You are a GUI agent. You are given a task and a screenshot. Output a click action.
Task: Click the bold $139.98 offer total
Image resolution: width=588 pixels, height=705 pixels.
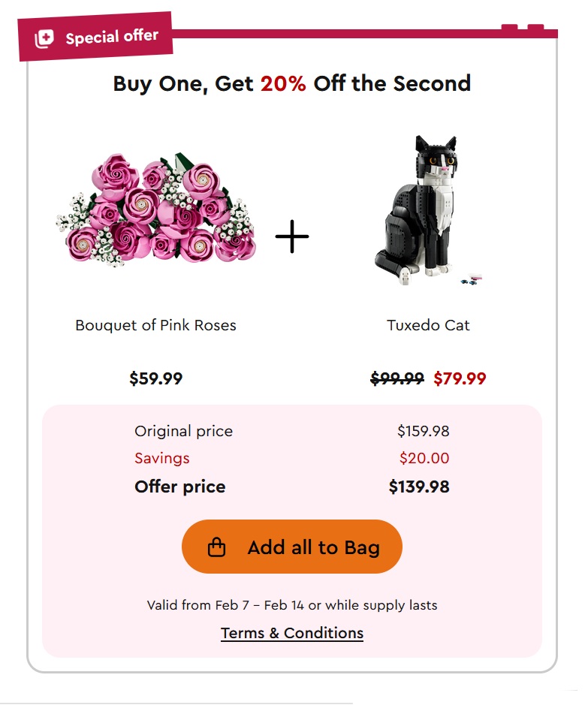coord(419,487)
